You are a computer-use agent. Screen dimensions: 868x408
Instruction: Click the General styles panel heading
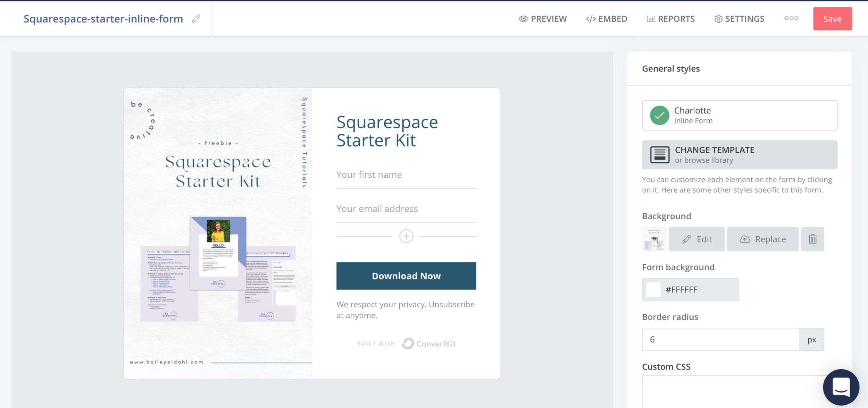671,69
